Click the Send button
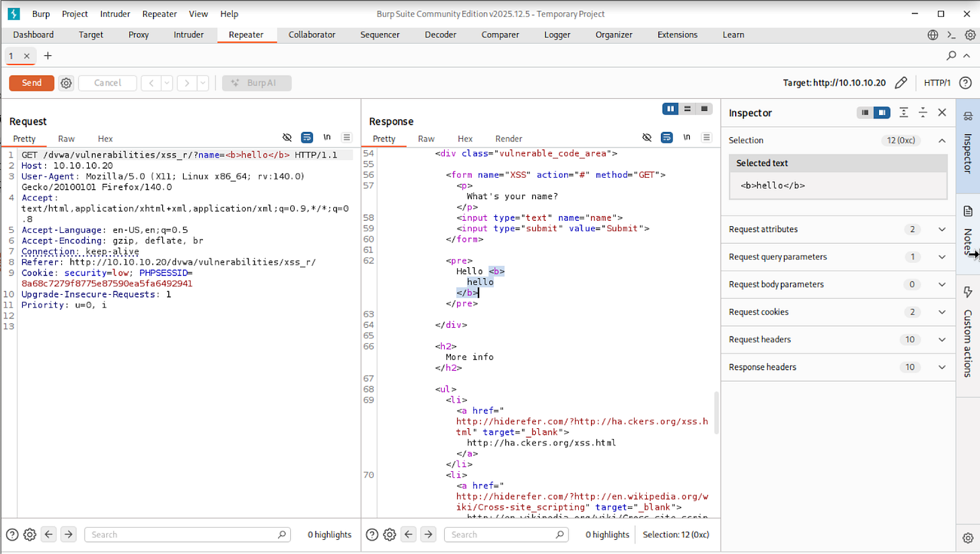Screen dimensions: 980x554 click(x=32, y=83)
